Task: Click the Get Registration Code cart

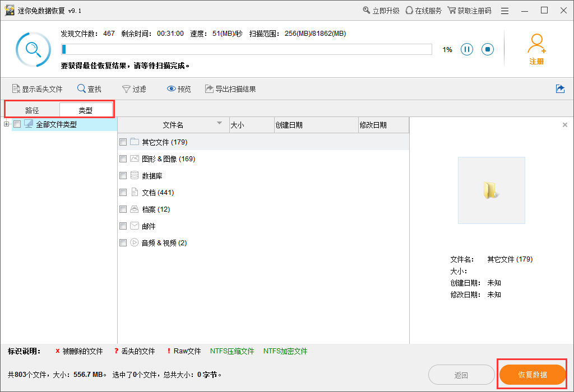Action: pyautogui.click(x=469, y=11)
